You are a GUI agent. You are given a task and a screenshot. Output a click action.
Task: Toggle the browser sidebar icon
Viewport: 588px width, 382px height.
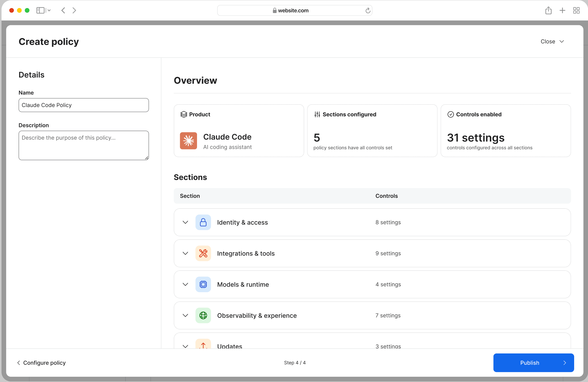[40, 11]
